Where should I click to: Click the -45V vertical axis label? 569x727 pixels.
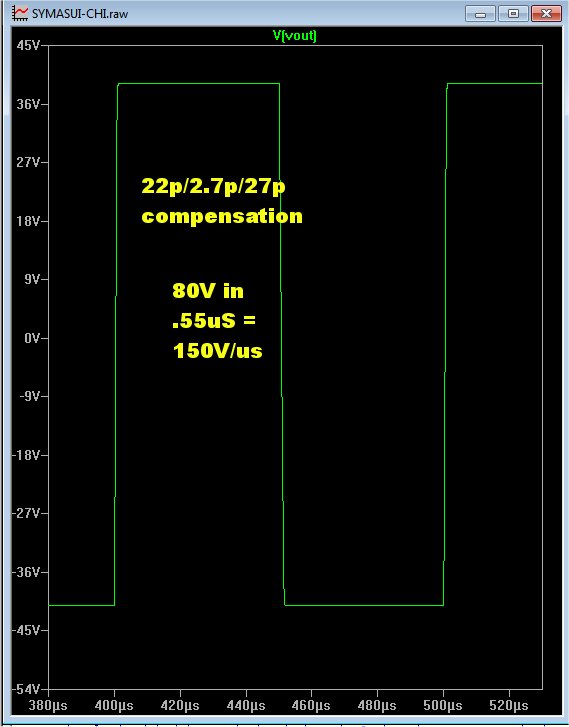click(x=27, y=631)
